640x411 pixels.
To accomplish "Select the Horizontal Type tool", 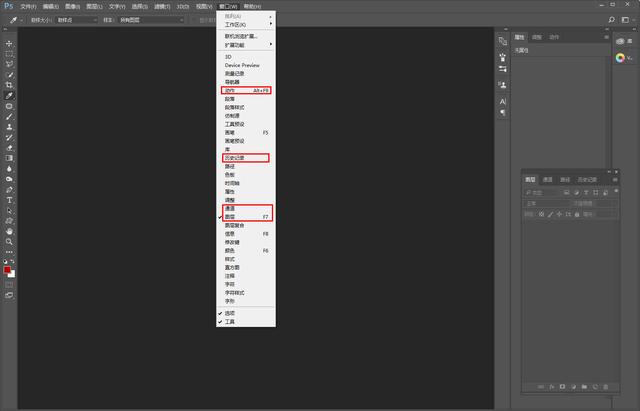I will (9, 200).
